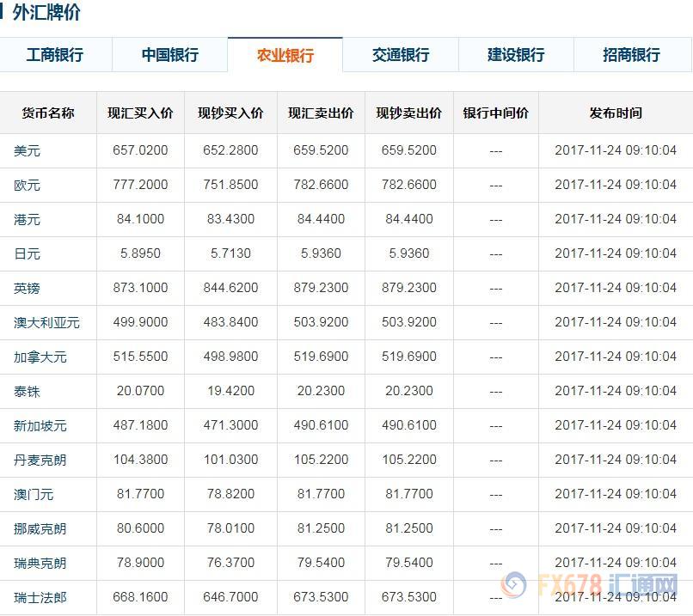Screen dimensions: 693x616
Task: Select the value 657.0200 in 美元 row
Action: 140,150
